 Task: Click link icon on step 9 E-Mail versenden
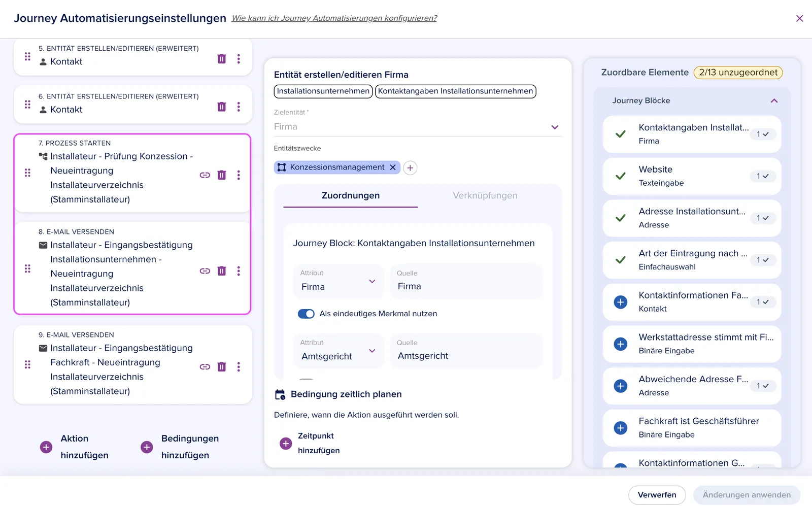pyautogui.click(x=205, y=367)
